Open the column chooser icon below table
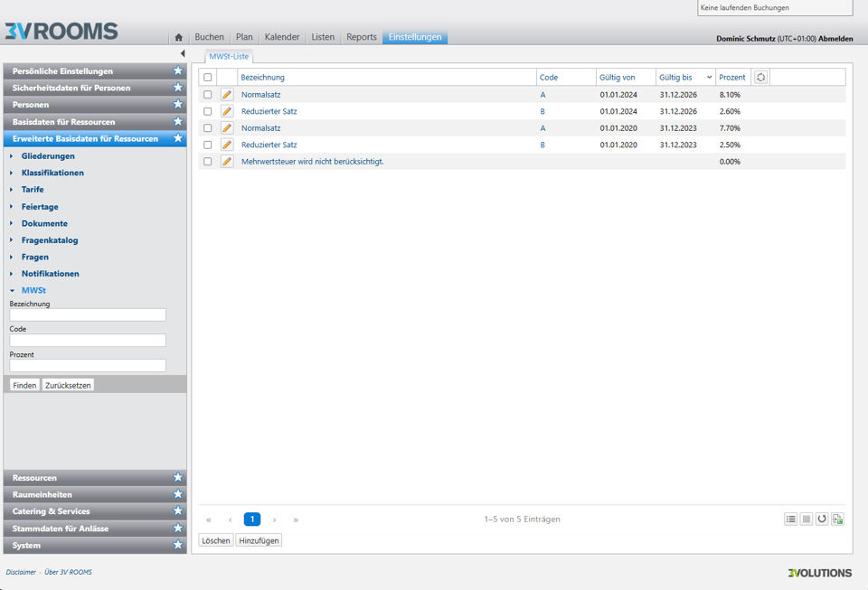 pyautogui.click(x=807, y=520)
